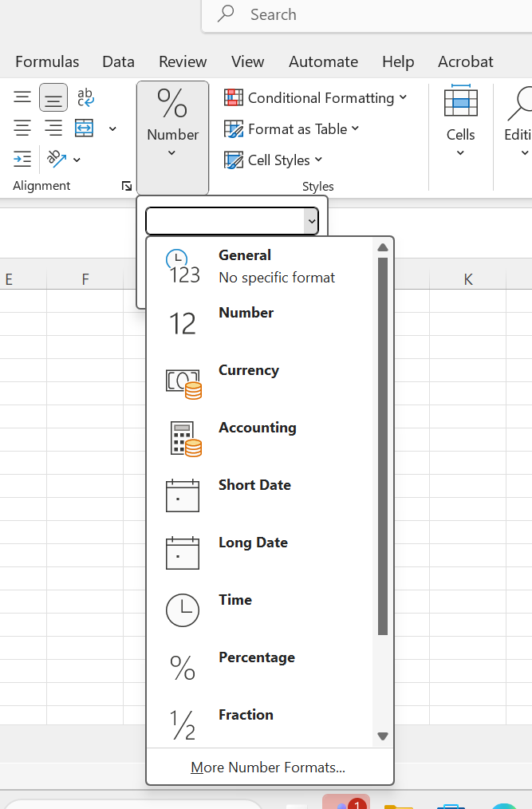This screenshot has height=809, width=532.
Task: Select Percentage format option
Action: pos(259,668)
